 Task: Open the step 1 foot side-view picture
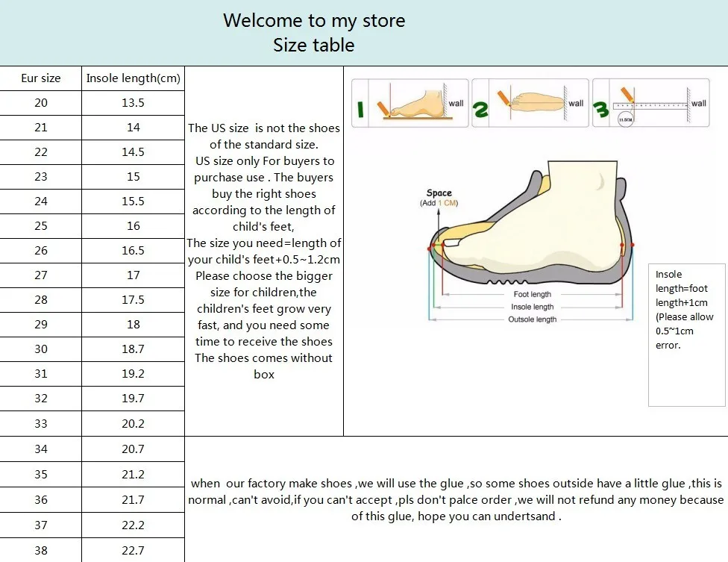[x=410, y=103]
